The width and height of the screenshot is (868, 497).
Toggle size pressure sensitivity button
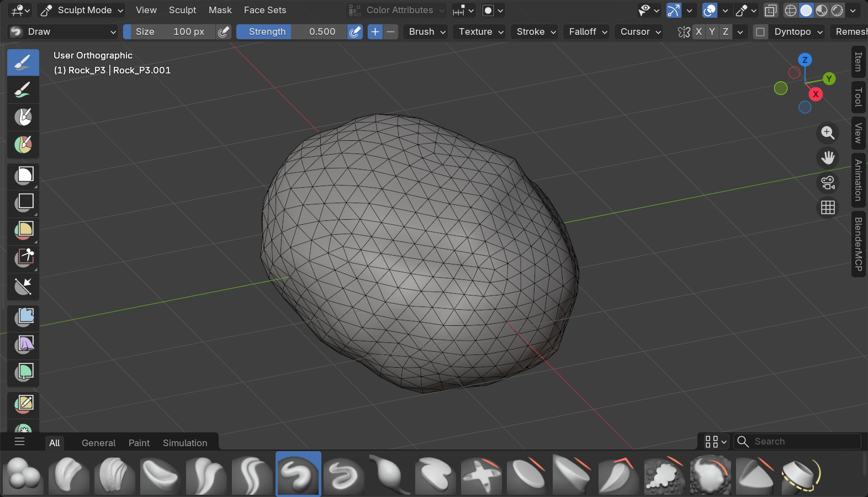tap(223, 32)
